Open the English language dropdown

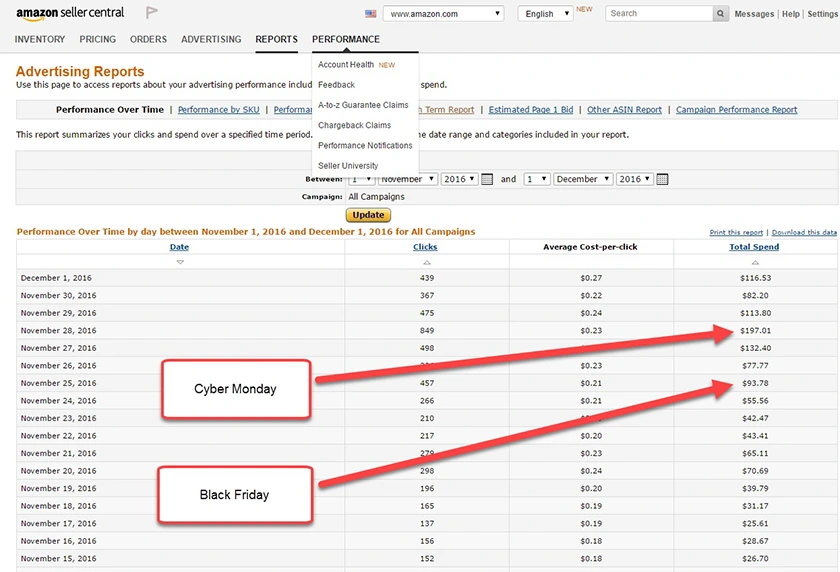[x=545, y=14]
